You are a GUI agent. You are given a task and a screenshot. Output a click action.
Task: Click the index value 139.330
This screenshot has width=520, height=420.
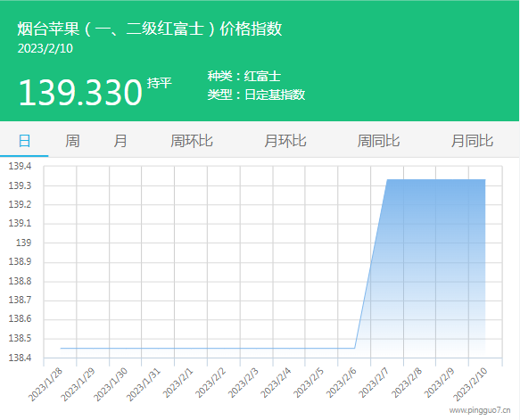(80, 93)
